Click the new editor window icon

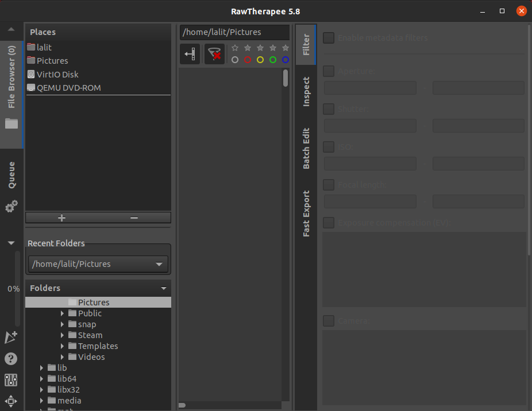11,338
